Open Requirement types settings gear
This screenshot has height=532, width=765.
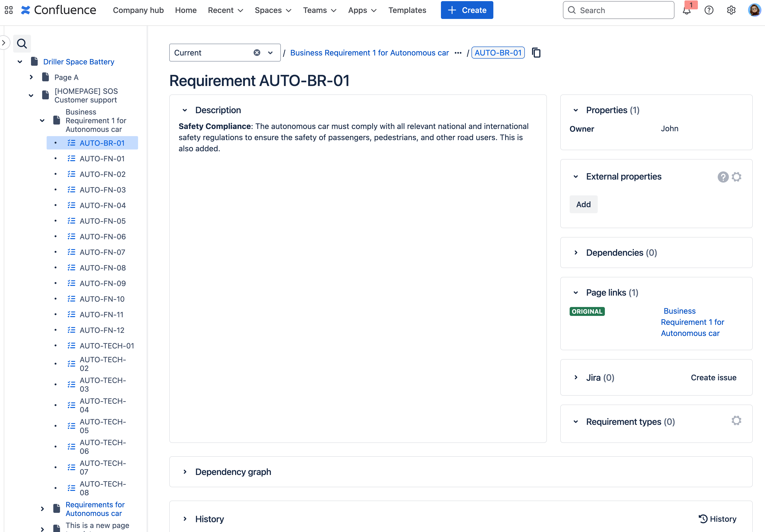pyautogui.click(x=737, y=421)
